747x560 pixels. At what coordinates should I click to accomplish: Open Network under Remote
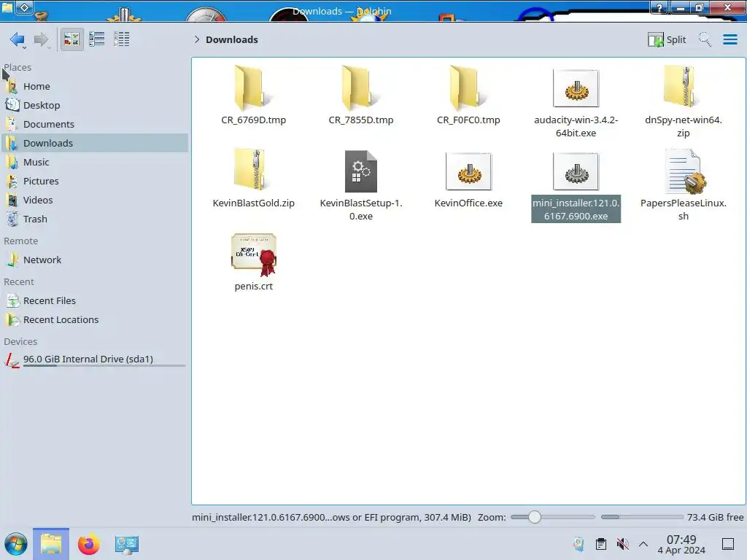[95, 260]
